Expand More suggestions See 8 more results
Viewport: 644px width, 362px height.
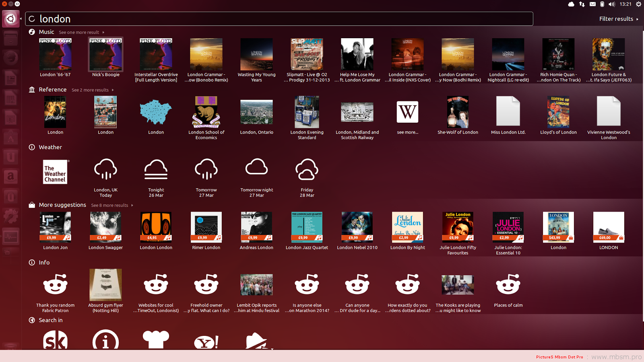click(x=111, y=205)
